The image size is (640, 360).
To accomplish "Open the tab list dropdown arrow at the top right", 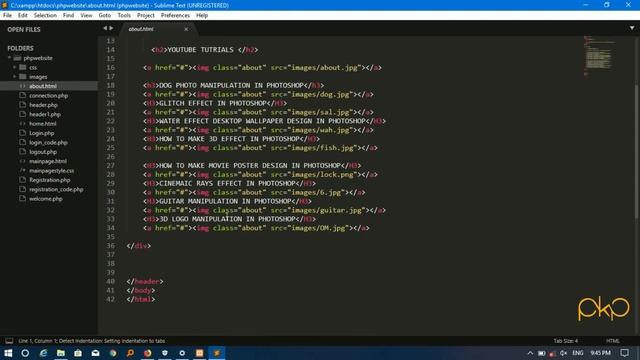I will (632, 28).
